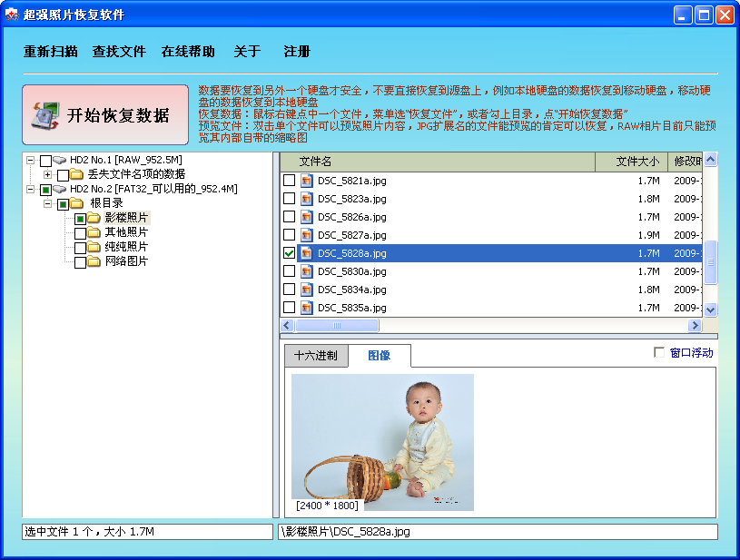The image size is (740, 560).
Task: Check the checkbox for DSC_5821a.jpg
Action: tap(289, 182)
